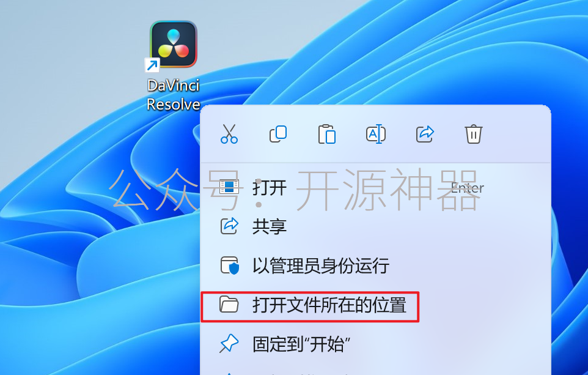Click the Paste clipboard icon
Screen dimensions: 588x375
point(327,134)
